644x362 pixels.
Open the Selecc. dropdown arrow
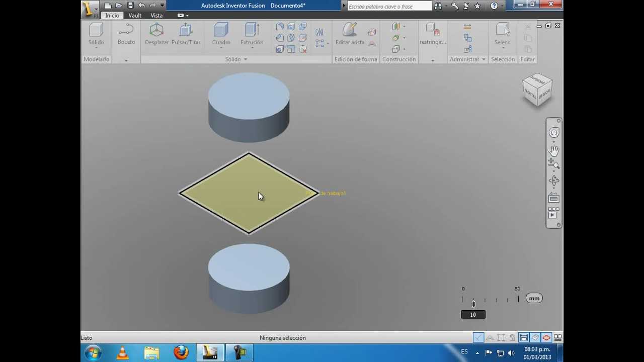pos(503,48)
